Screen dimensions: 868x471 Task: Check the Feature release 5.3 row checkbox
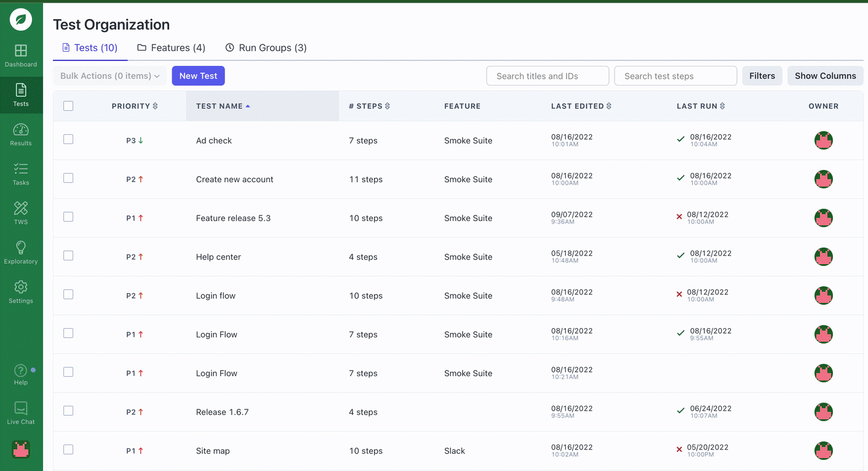click(x=68, y=217)
